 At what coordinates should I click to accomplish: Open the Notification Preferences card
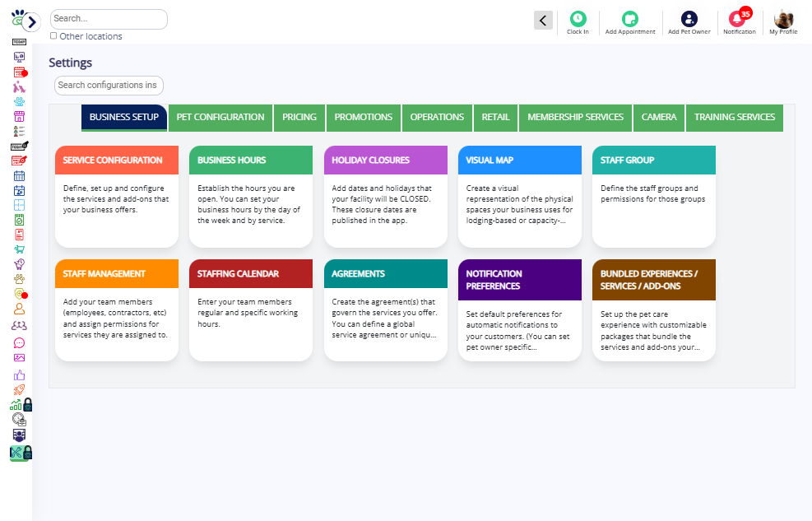(x=520, y=309)
